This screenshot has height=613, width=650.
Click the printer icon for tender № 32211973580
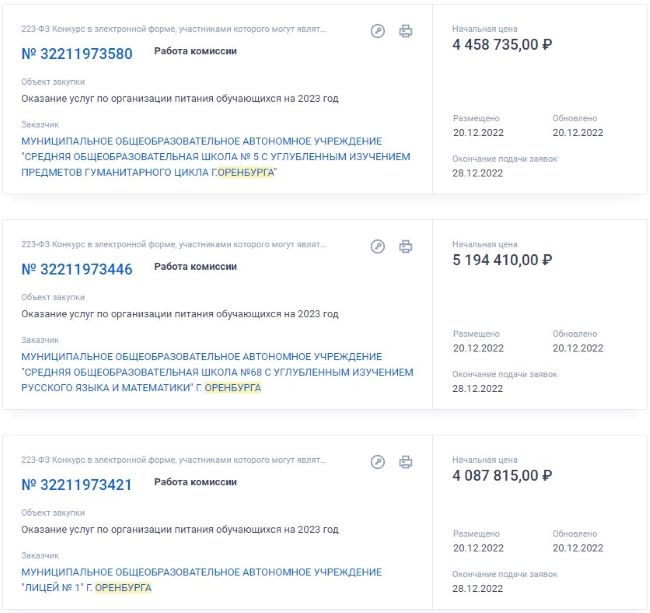point(406,31)
